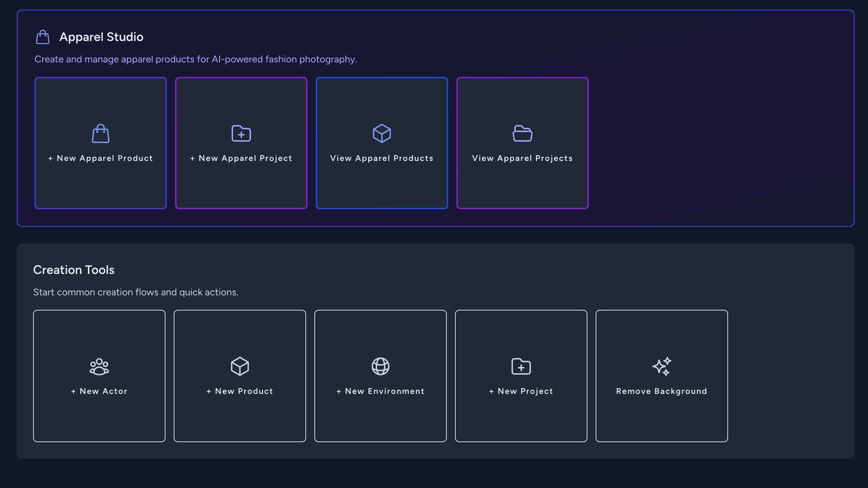Screen dimensions: 868x488
Task: Click the 'Start common creation flows' description
Action: coord(136,292)
